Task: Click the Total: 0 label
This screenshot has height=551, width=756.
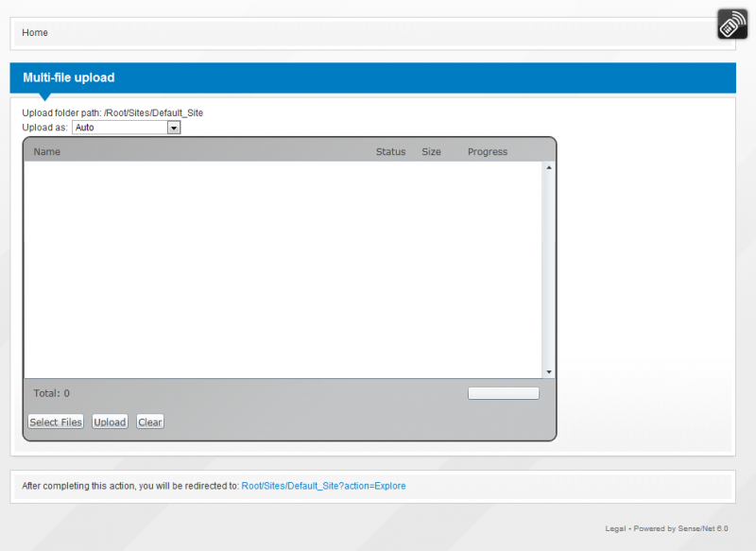Action: click(52, 393)
